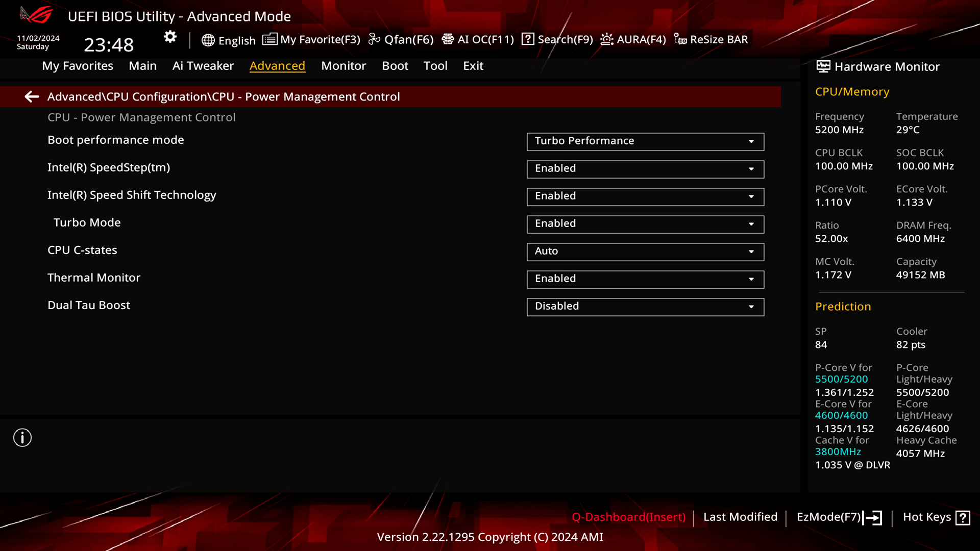
Task: Open Qfan fan control icon
Action: [x=374, y=39]
